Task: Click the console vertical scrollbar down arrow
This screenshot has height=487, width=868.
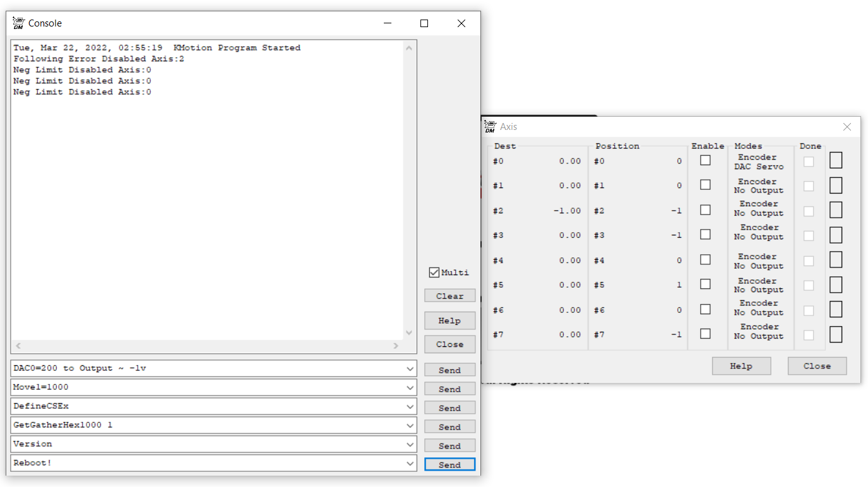Action: pyautogui.click(x=409, y=332)
